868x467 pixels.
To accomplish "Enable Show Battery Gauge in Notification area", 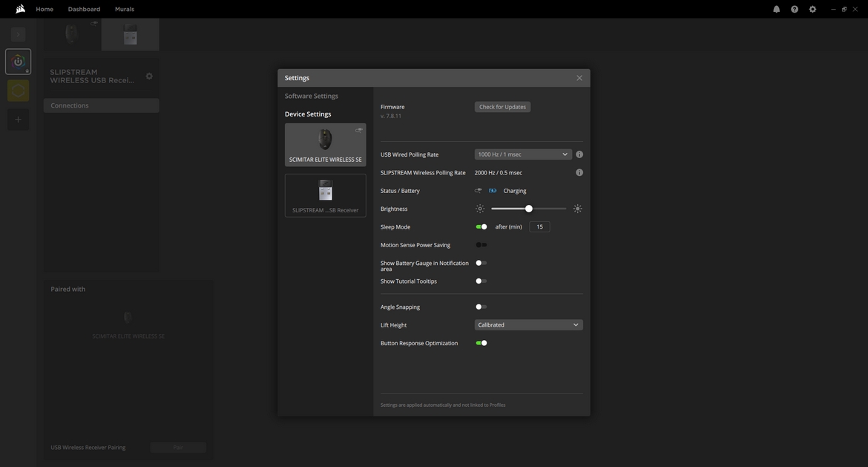I will click(481, 263).
